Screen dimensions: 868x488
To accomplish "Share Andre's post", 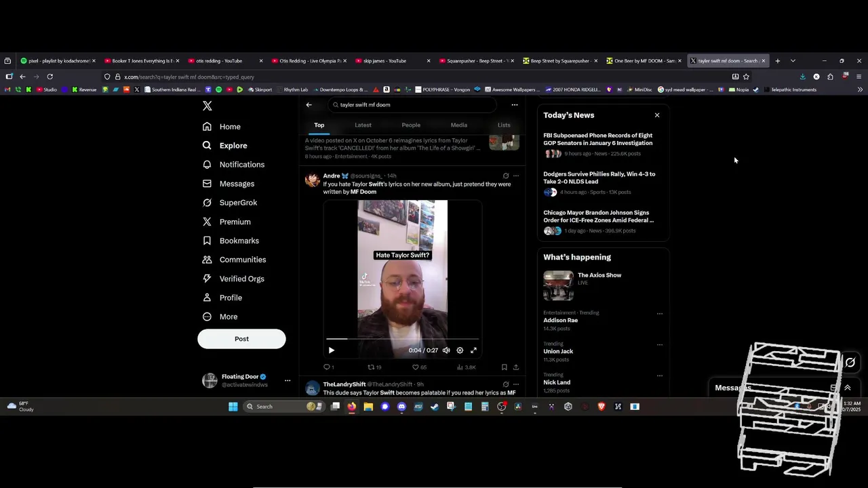I will pyautogui.click(x=516, y=367).
